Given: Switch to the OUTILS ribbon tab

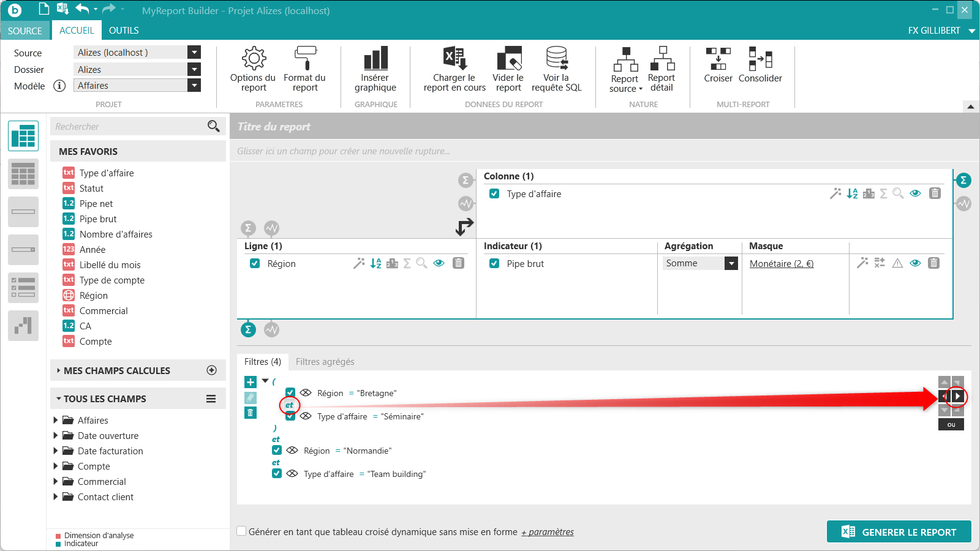Looking at the screenshot, I should 124,31.
